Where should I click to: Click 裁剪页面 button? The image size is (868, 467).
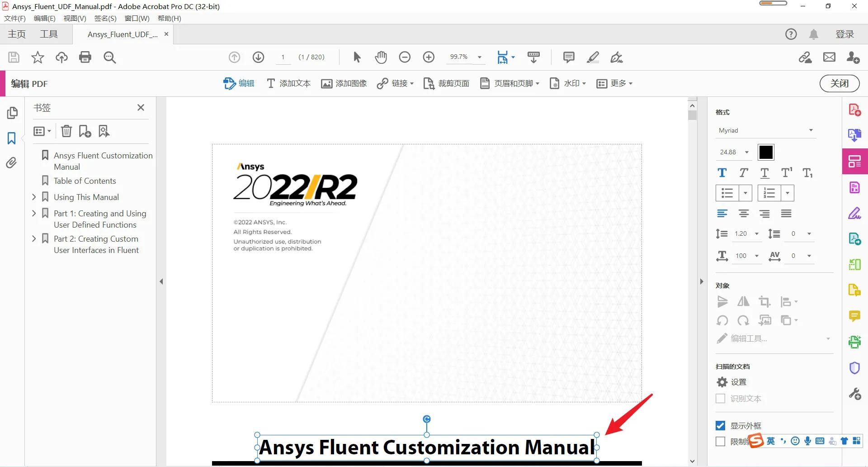tap(446, 84)
